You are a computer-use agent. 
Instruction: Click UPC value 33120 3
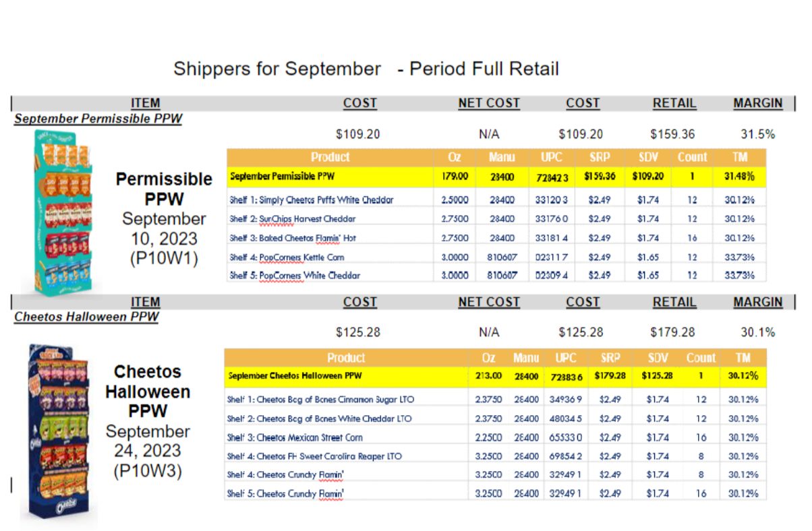point(552,200)
